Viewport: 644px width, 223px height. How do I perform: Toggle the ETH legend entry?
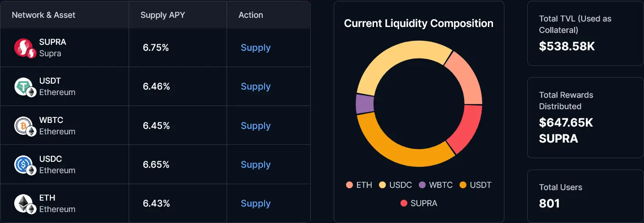(x=359, y=185)
